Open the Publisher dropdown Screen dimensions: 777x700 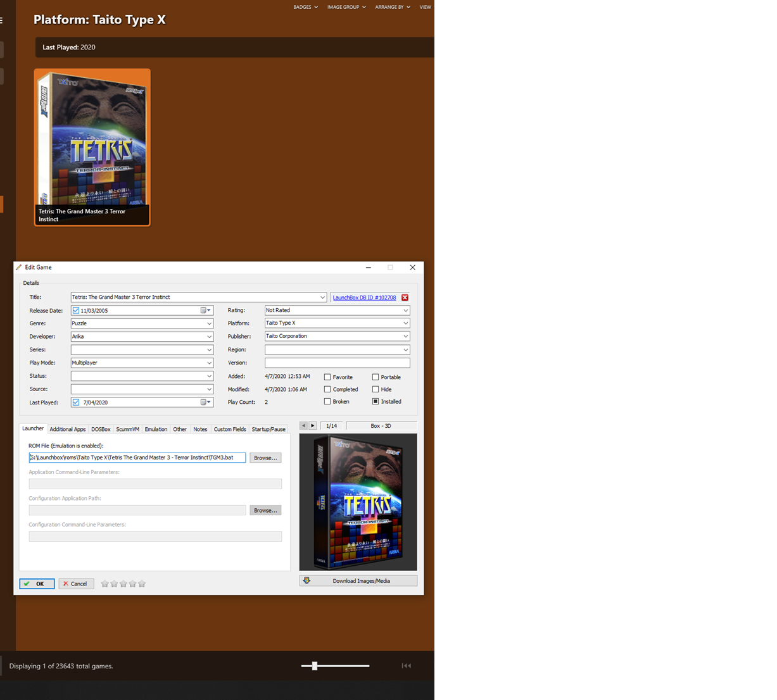[x=406, y=336]
